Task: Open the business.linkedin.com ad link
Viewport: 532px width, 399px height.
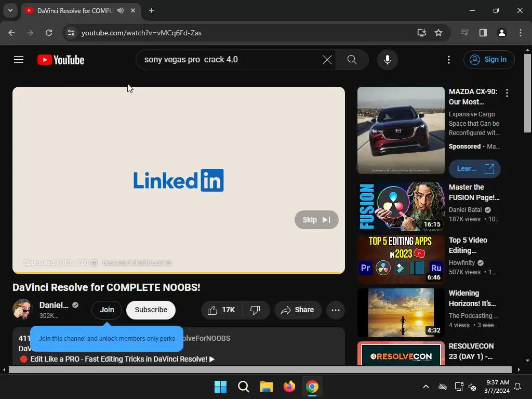Action: coord(137,262)
